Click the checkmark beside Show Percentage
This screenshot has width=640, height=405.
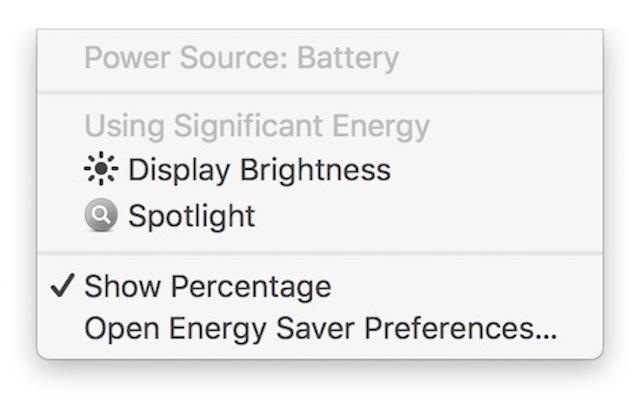(63, 287)
